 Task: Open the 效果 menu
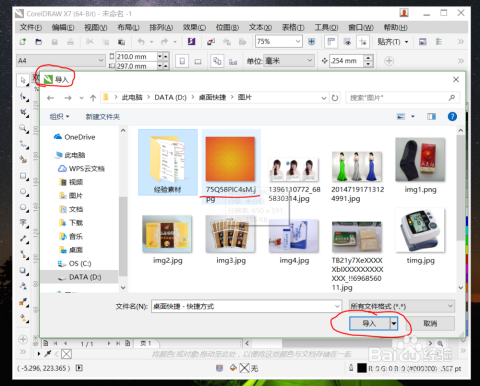click(194, 27)
